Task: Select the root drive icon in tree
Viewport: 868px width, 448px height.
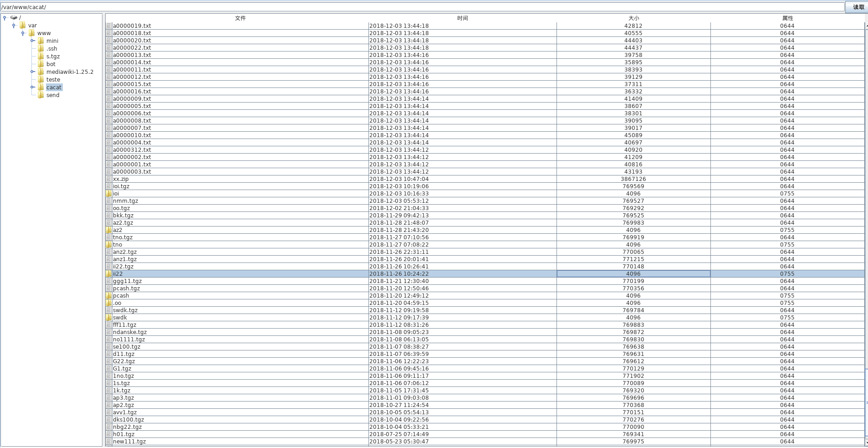Action: 14,18
